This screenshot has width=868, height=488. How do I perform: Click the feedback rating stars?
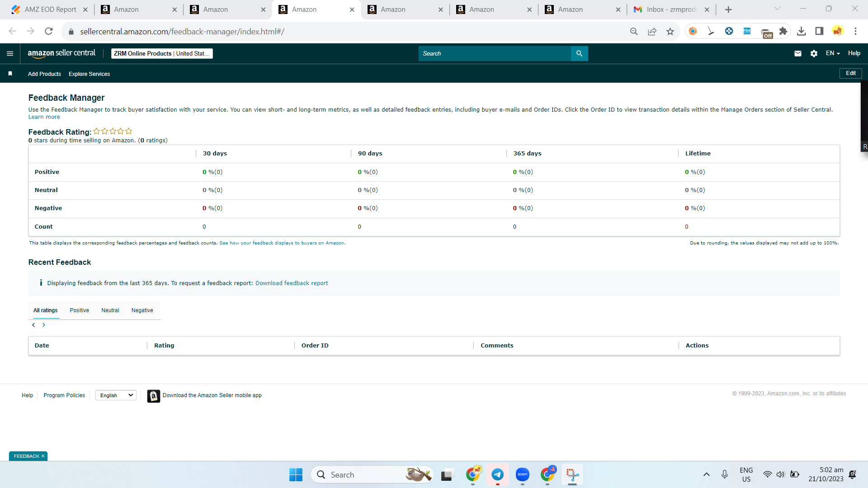(113, 131)
